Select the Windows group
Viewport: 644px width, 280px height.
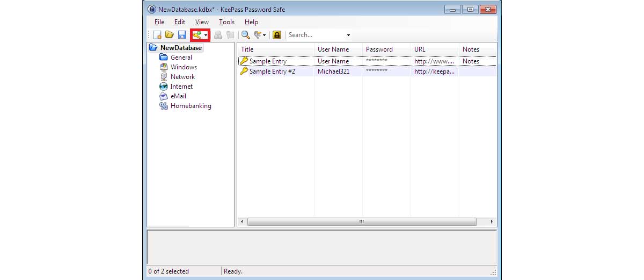coord(184,67)
